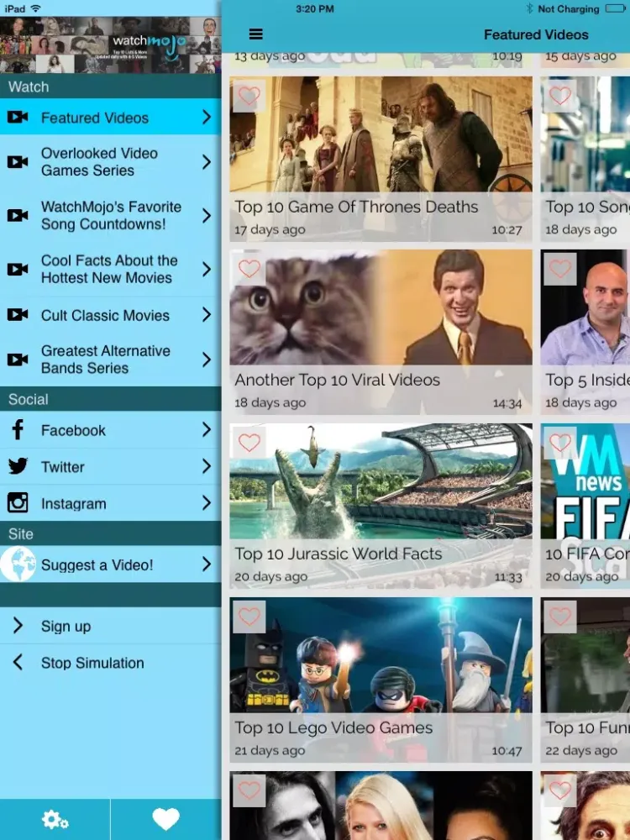The width and height of the screenshot is (630, 840).
Task: Click the battery icon in status bar
Action: click(x=615, y=8)
